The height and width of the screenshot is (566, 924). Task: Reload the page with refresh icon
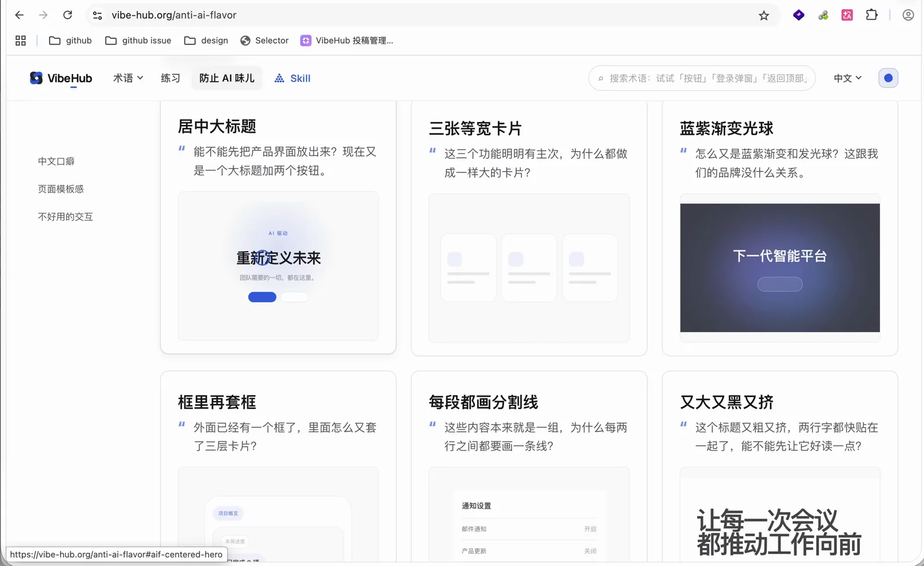68,15
